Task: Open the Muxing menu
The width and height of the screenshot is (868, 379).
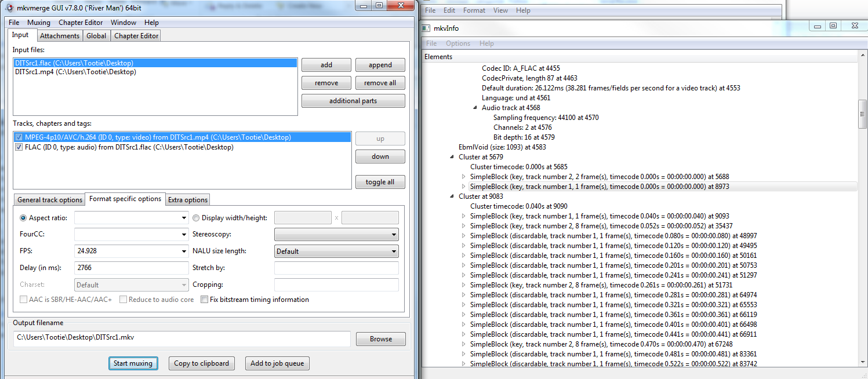Action: (39, 23)
